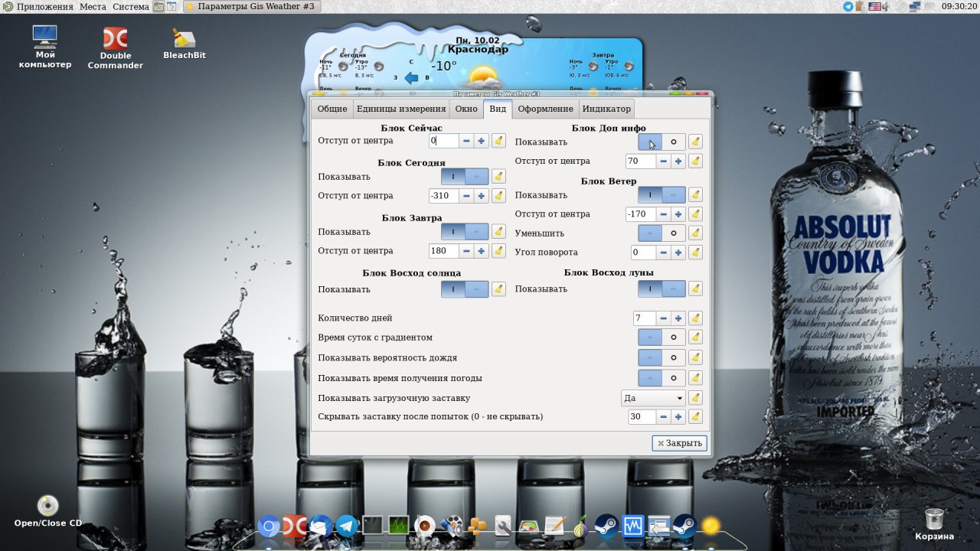The height and width of the screenshot is (551, 980).
Task: Switch to the Индикатор tab
Action: tap(606, 109)
